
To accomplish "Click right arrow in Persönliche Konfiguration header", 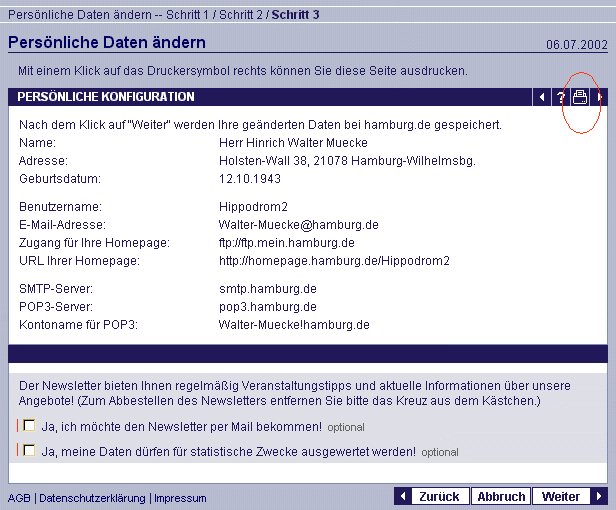I will [600, 97].
